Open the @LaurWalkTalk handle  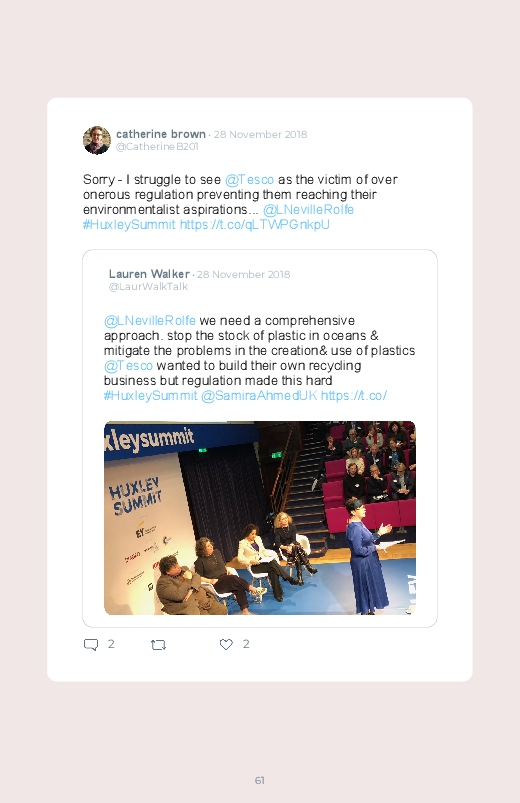(148, 287)
